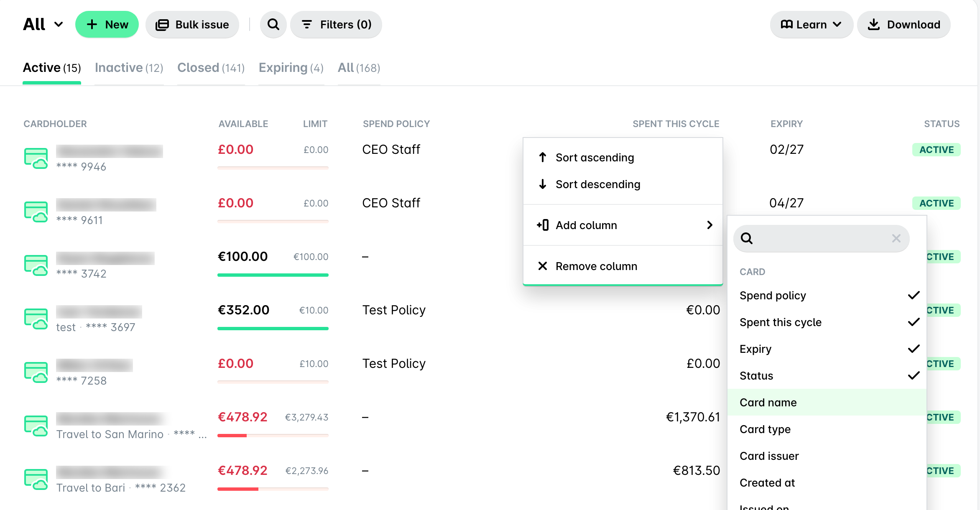Create a new card with New button
Screen dimensions: 980x510
pos(107,25)
